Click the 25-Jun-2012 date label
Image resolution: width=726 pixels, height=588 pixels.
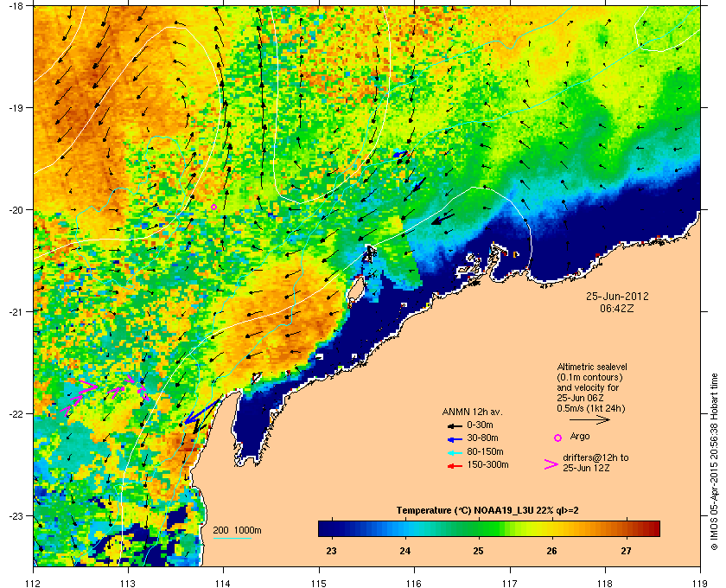pyautogui.click(x=617, y=297)
